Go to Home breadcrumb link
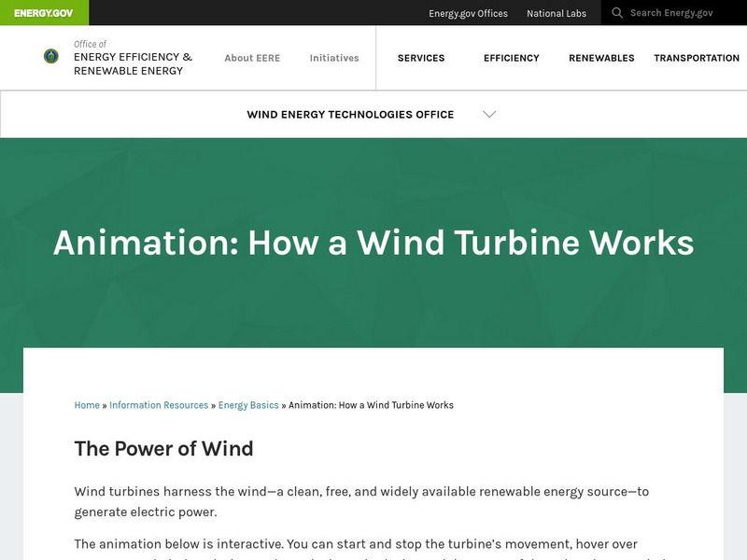Image resolution: width=747 pixels, height=560 pixels. coord(87,405)
